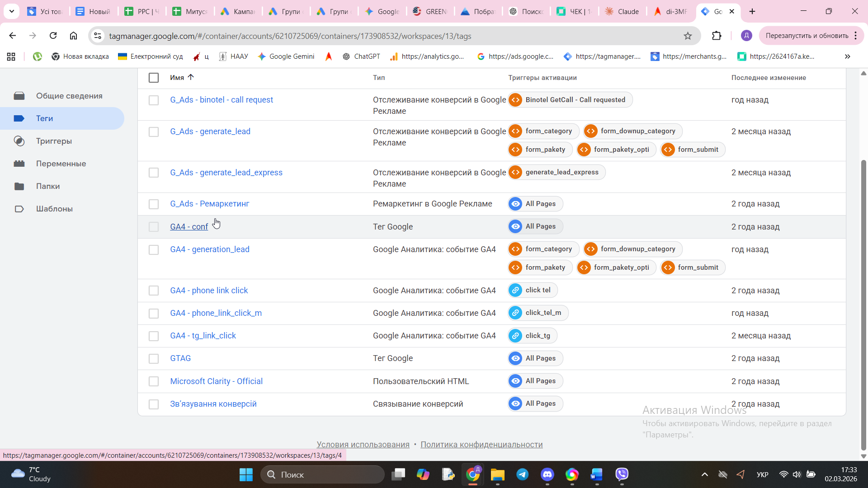Expand the hidden bookmarks chevron
This screenshot has width=868, height=488.
tap(847, 56)
